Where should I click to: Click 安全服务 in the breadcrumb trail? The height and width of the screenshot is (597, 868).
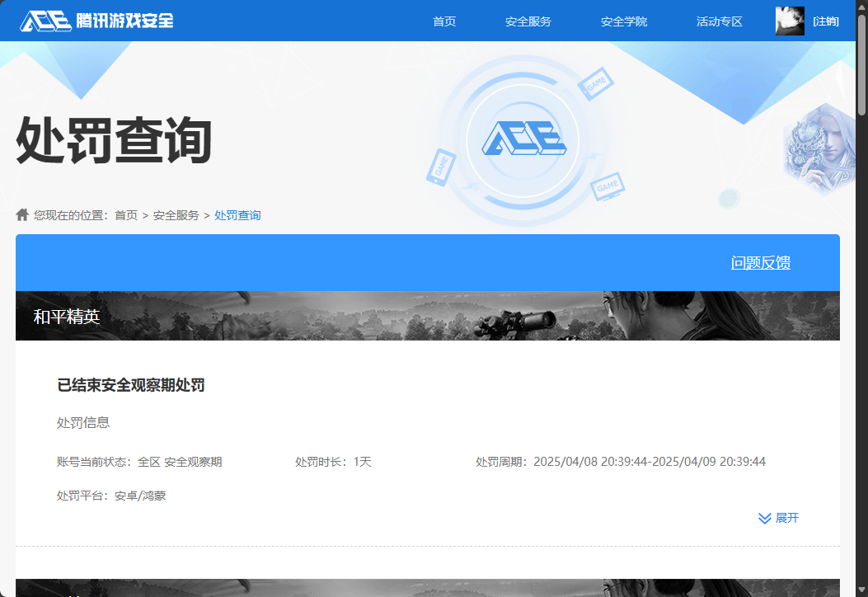176,215
